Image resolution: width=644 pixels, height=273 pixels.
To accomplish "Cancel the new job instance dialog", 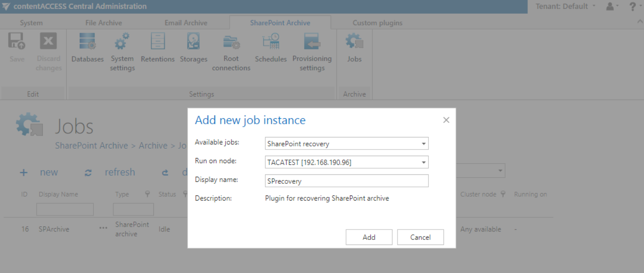I will [420, 237].
